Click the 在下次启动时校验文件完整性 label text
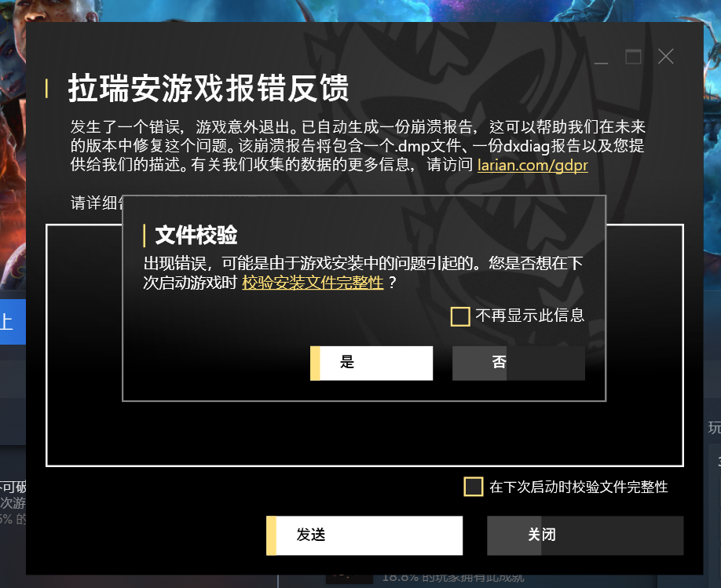Image resolution: width=721 pixels, height=588 pixels. coord(579,487)
